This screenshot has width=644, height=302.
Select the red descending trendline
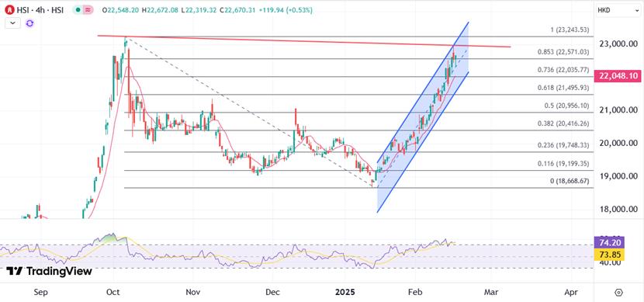[304, 41]
